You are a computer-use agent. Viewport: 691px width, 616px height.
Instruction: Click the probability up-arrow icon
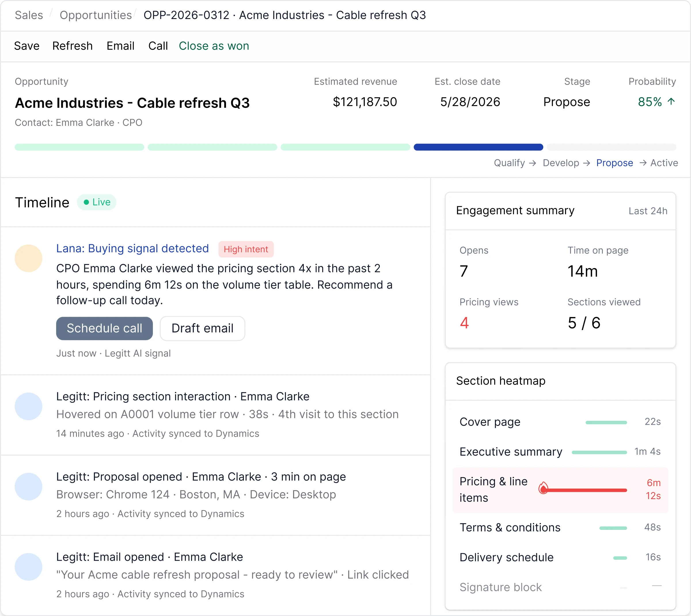671,102
